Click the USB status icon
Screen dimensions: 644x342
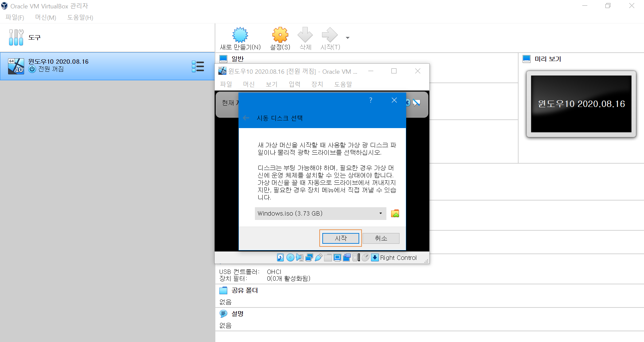(x=319, y=258)
